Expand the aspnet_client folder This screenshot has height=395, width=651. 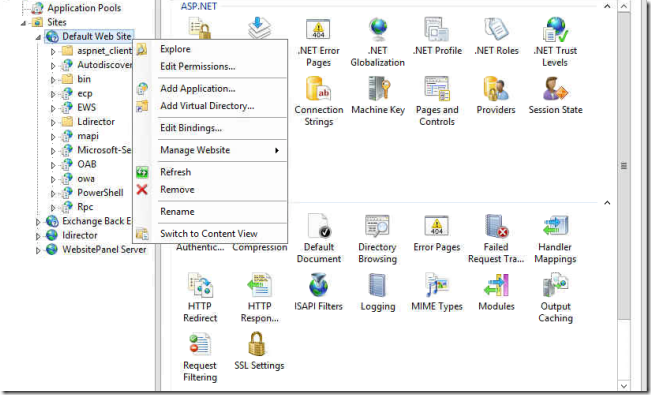53,52
